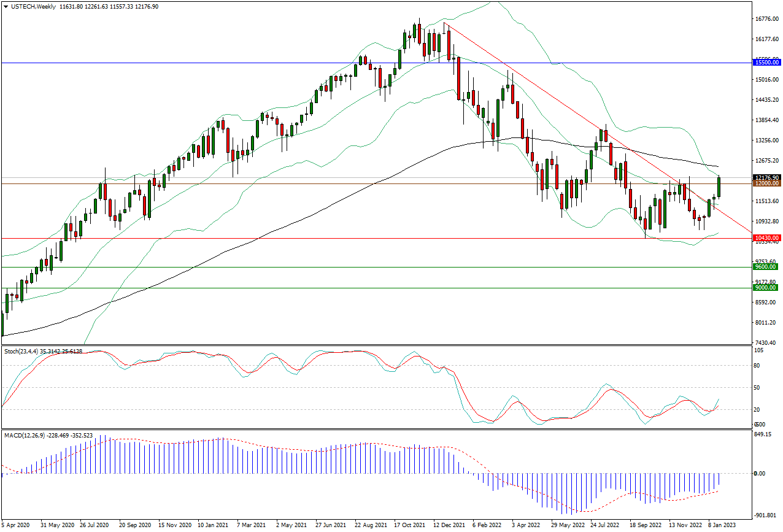The image size is (783, 532).
Task: Select the blue 15500.00 price level tag
Action: coord(766,63)
